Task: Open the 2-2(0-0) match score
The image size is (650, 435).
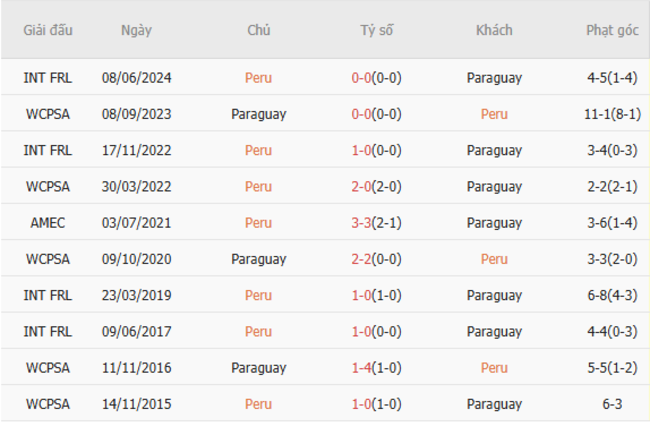Action: pyautogui.click(x=377, y=259)
